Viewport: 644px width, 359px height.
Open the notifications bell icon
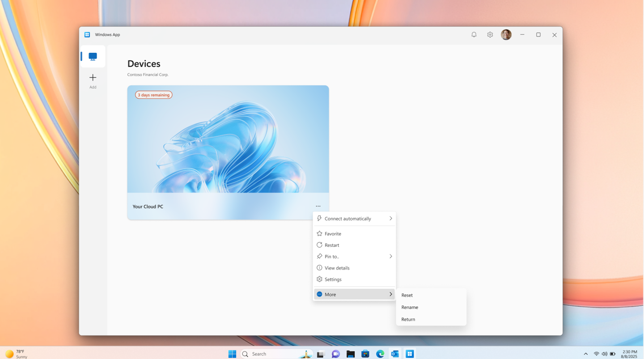coord(474,35)
